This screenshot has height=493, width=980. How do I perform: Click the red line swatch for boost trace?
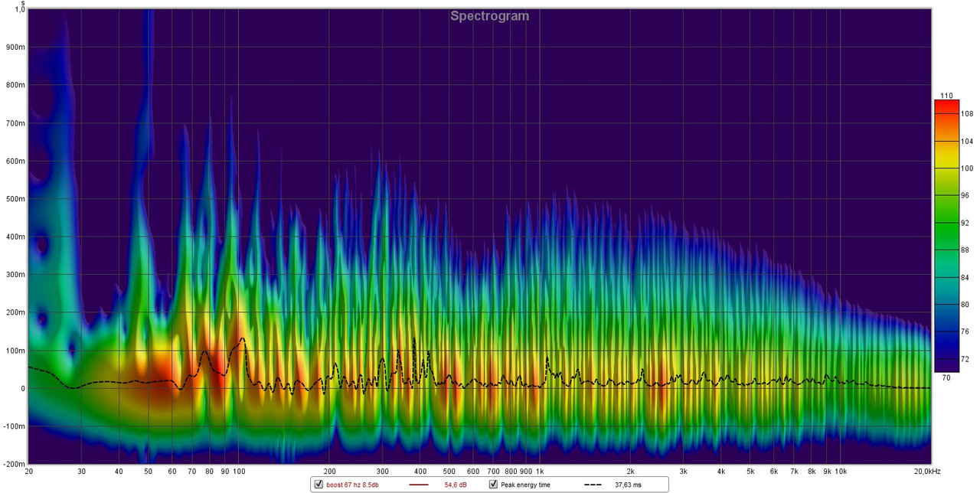(x=418, y=485)
